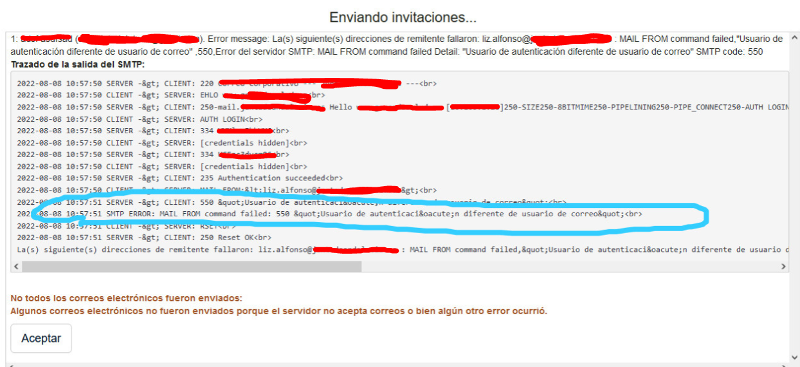Select the "SMTP ERROR: MAIL FROM command failed" line
The image size is (800, 367).
pyautogui.click(x=329, y=214)
